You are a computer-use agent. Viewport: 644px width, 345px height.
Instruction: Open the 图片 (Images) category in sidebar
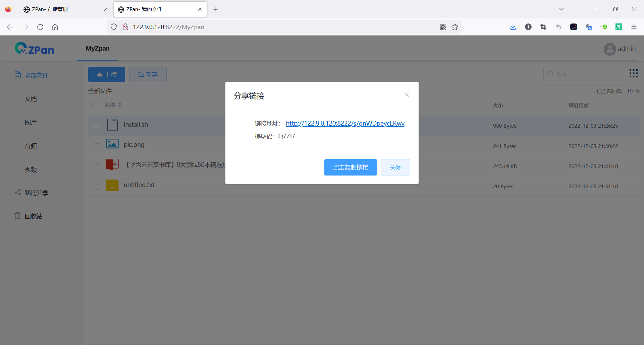point(31,122)
